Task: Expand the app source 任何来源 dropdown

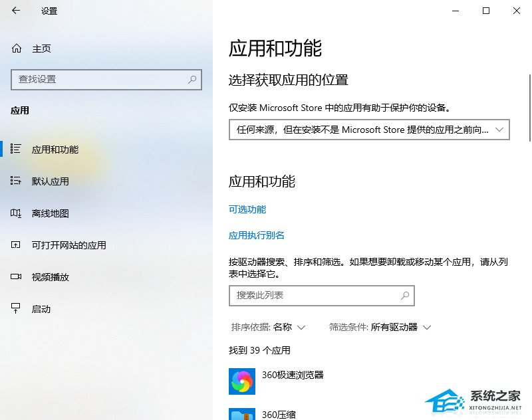Action: point(369,130)
